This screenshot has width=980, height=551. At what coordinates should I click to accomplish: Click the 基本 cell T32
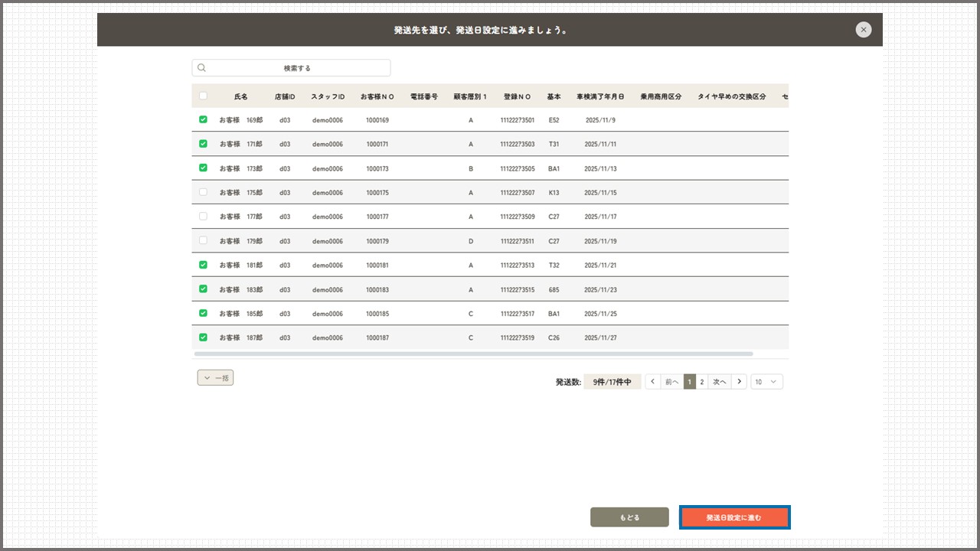[554, 266]
